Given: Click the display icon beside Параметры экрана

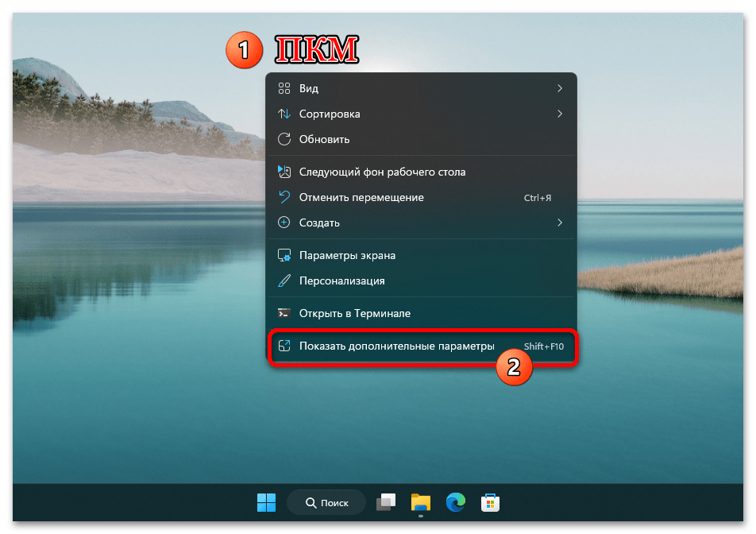Looking at the screenshot, I should (x=283, y=255).
